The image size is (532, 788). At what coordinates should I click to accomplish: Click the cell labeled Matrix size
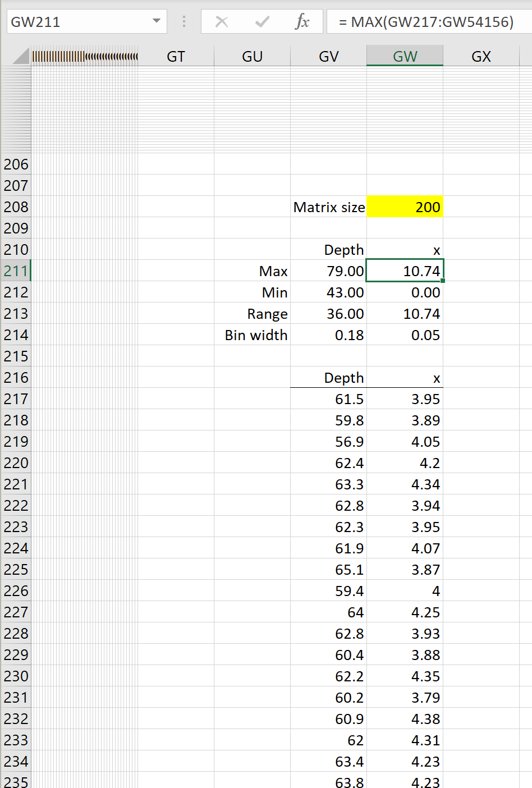(328, 207)
